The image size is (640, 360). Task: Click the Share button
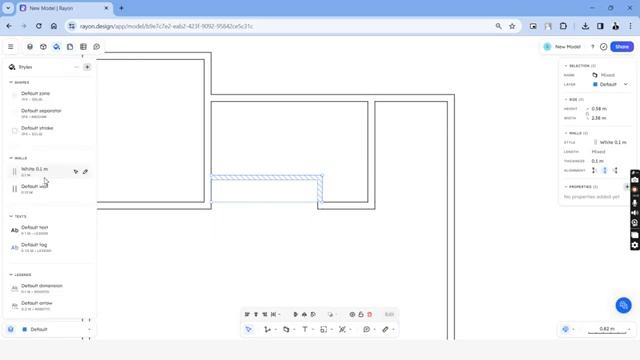pos(622,47)
